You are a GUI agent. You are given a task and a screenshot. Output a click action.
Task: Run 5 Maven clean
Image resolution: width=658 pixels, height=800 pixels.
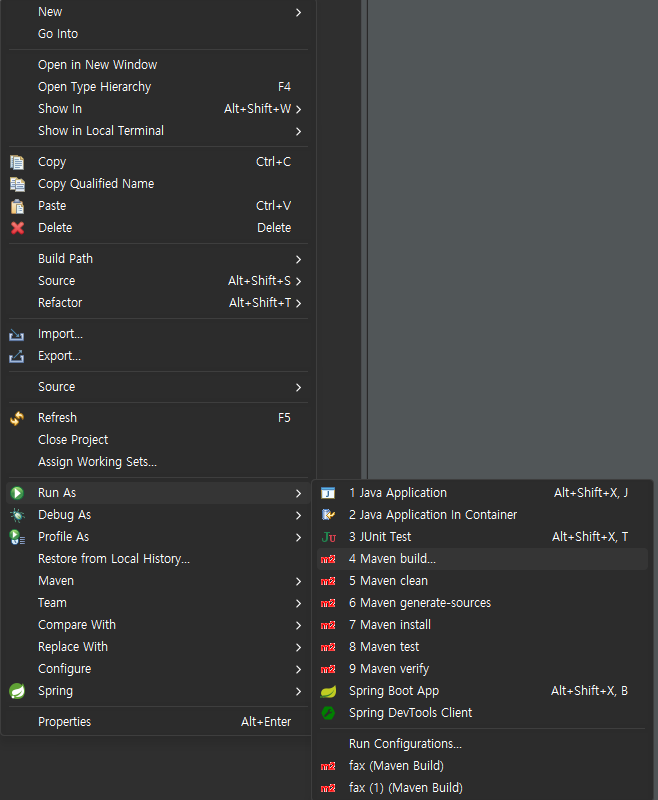click(x=482, y=581)
